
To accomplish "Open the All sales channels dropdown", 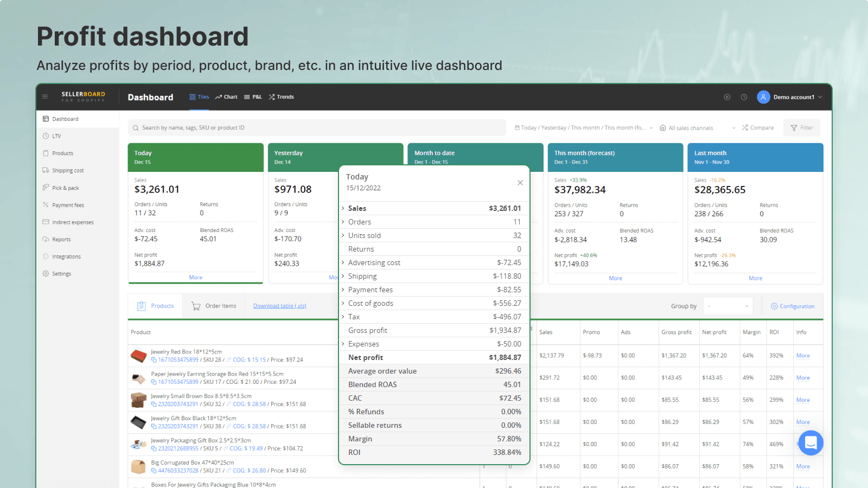I will [x=697, y=128].
